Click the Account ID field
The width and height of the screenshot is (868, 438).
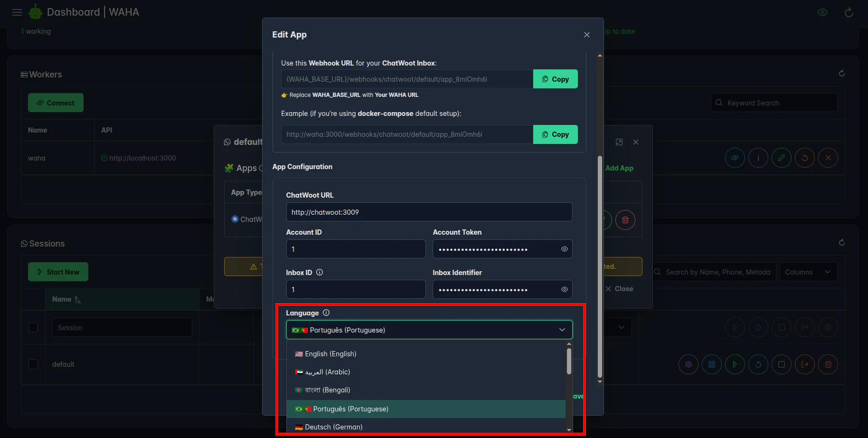click(356, 249)
